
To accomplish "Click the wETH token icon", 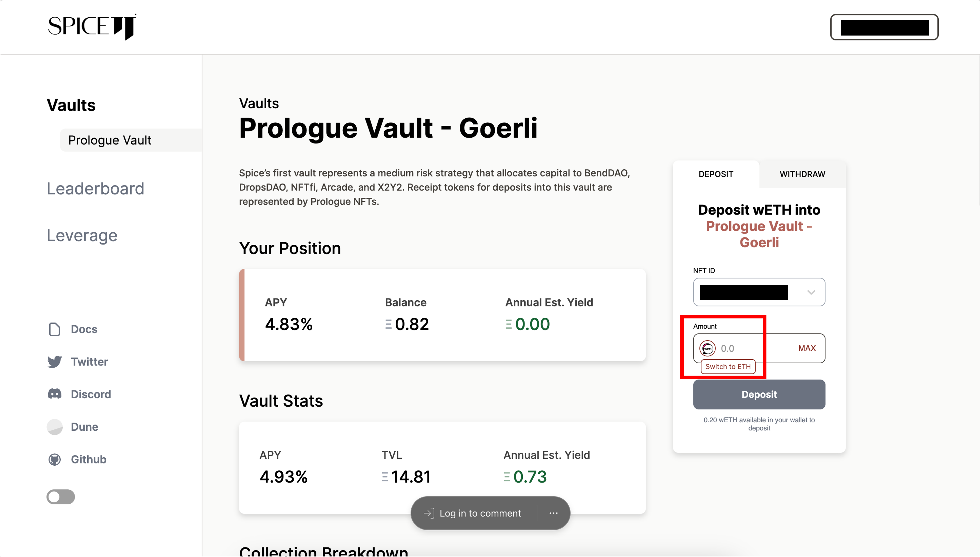I will pos(707,349).
